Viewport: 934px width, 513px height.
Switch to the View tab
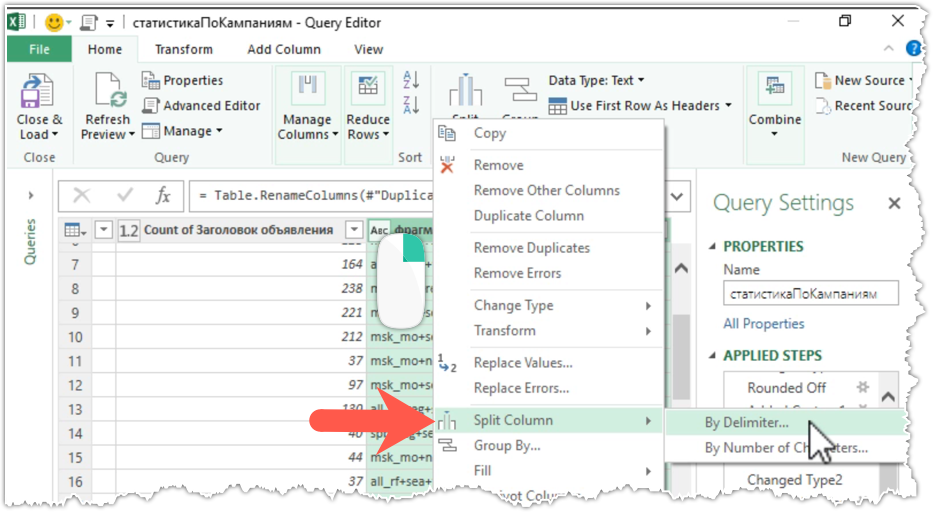pos(368,49)
